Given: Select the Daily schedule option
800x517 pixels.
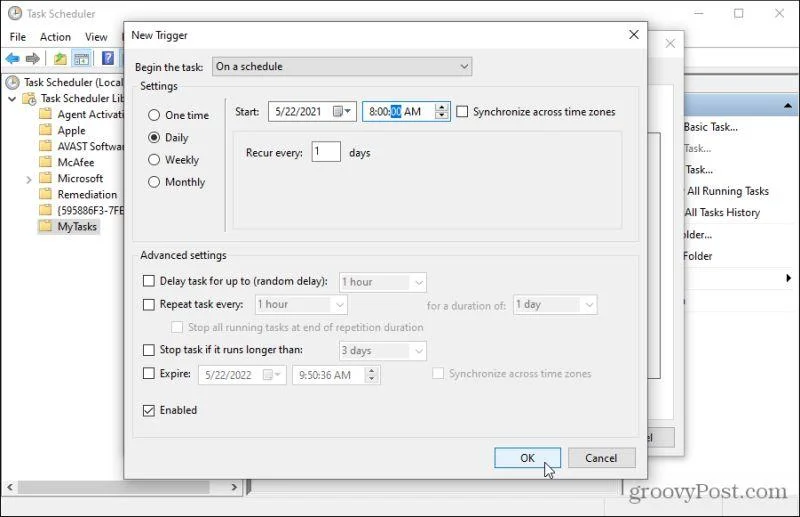Looking at the screenshot, I should 154,137.
